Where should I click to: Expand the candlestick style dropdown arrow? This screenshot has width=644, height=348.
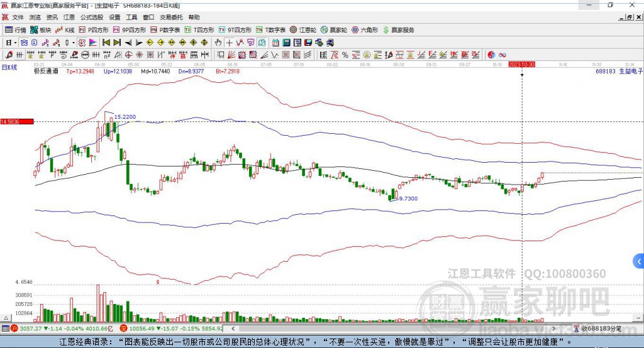pyautogui.click(x=74, y=43)
